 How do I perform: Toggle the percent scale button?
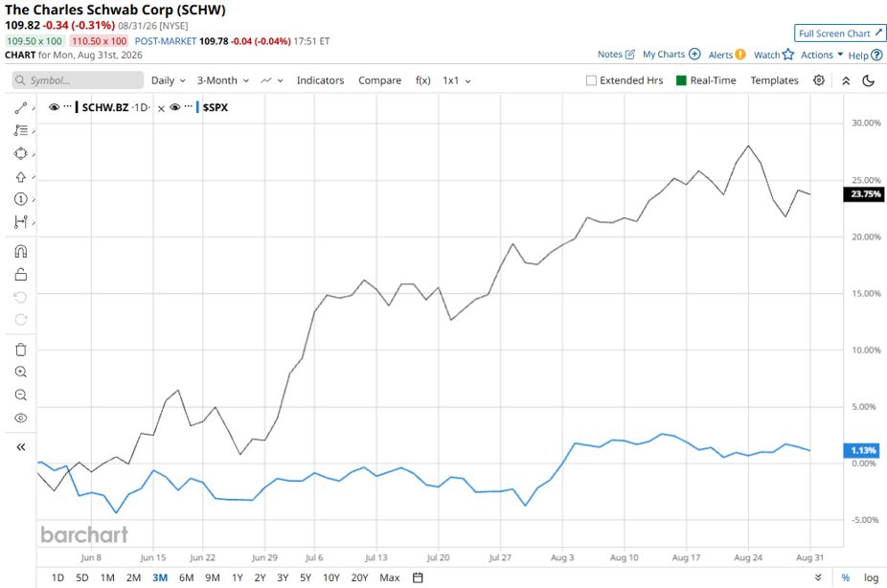coord(845,577)
